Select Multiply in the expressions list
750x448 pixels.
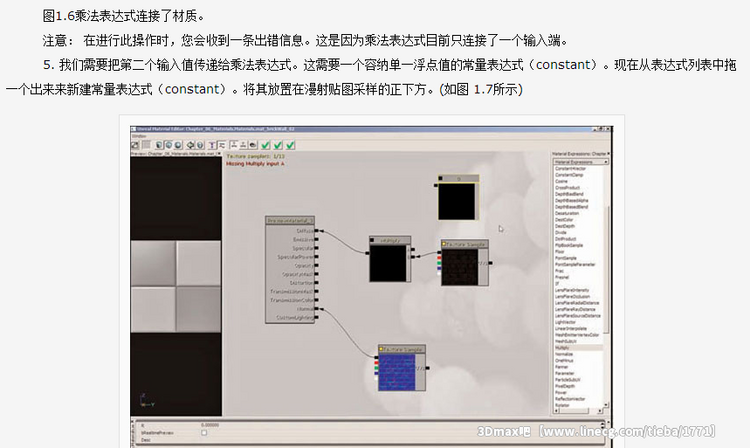[x=562, y=348]
